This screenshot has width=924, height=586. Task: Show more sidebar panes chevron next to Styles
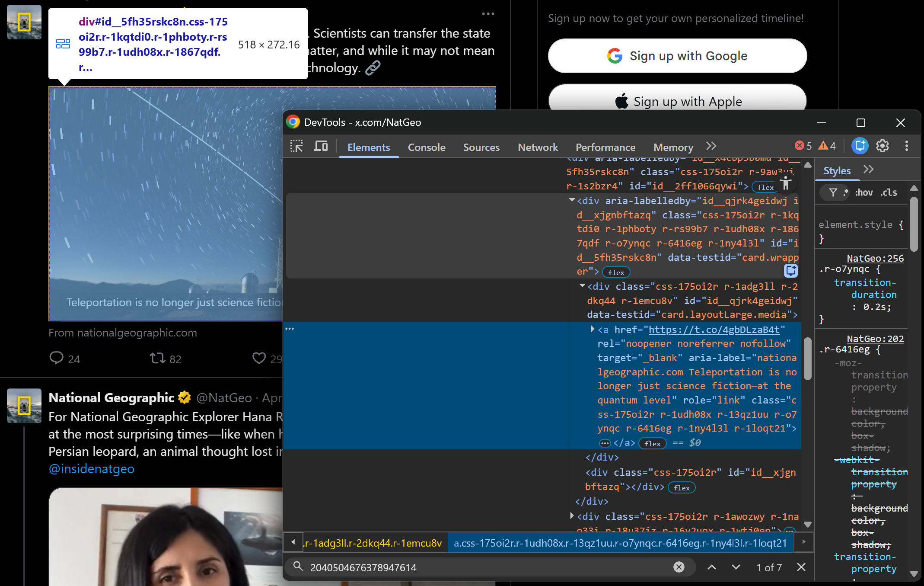[x=868, y=170]
